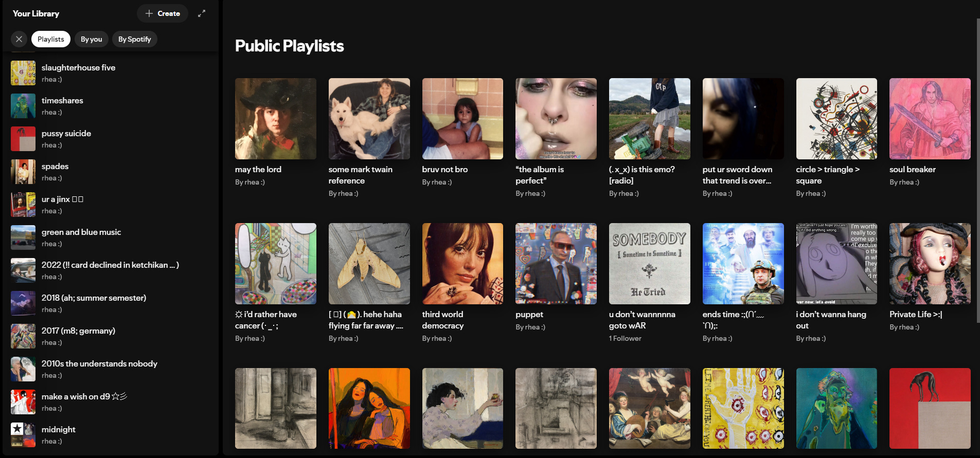
Task: Open the hehe haha flying far far away moth cover
Action: (x=369, y=264)
